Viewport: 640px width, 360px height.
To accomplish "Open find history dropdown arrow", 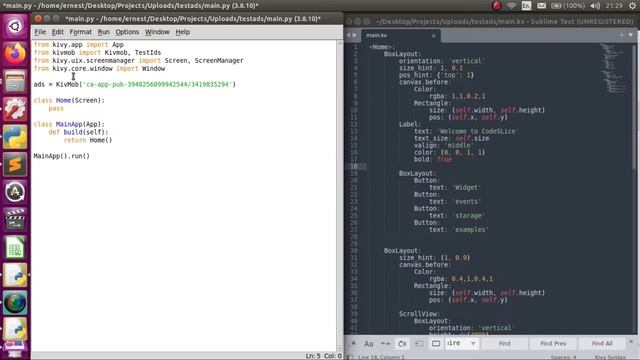I will [x=473, y=344].
